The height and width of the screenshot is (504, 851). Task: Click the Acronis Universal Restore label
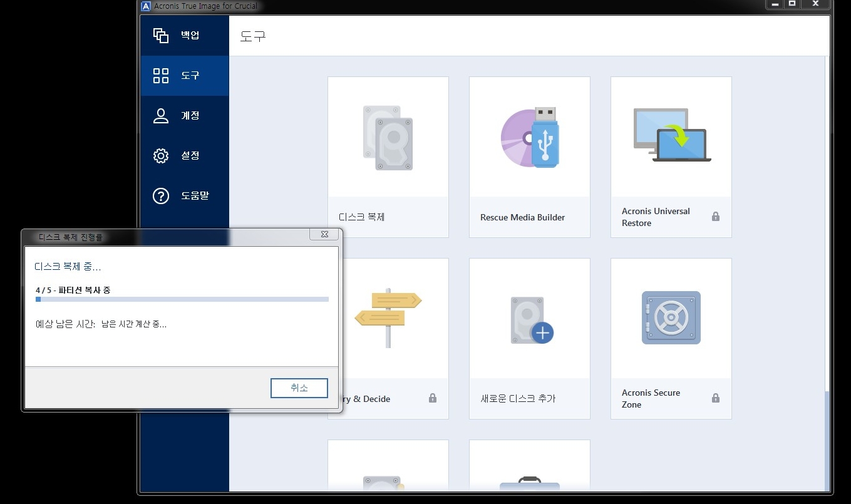656,217
